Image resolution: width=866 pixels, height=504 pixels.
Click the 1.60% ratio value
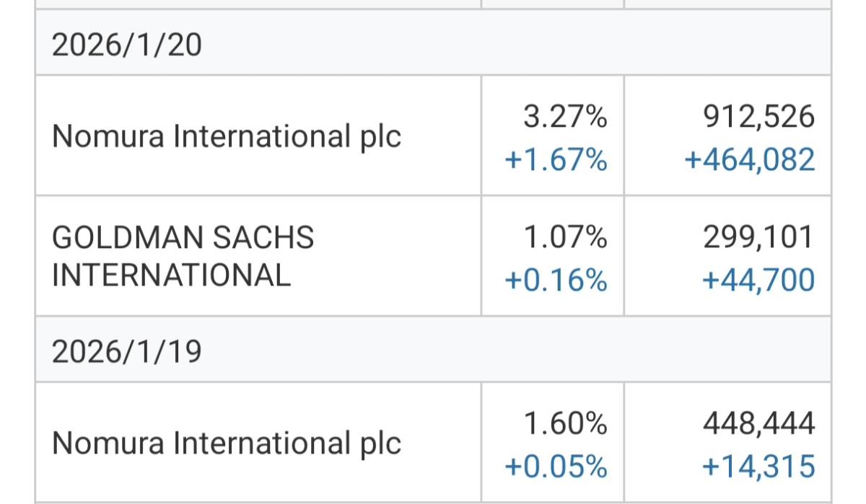pyautogui.click(x=565, y=424)
